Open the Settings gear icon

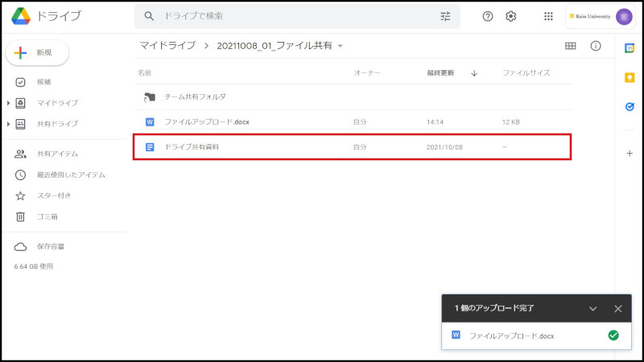click(x=510, y=16)
